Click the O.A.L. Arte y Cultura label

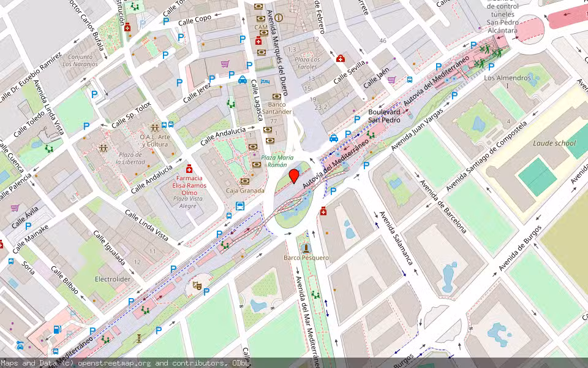(155, 140)
